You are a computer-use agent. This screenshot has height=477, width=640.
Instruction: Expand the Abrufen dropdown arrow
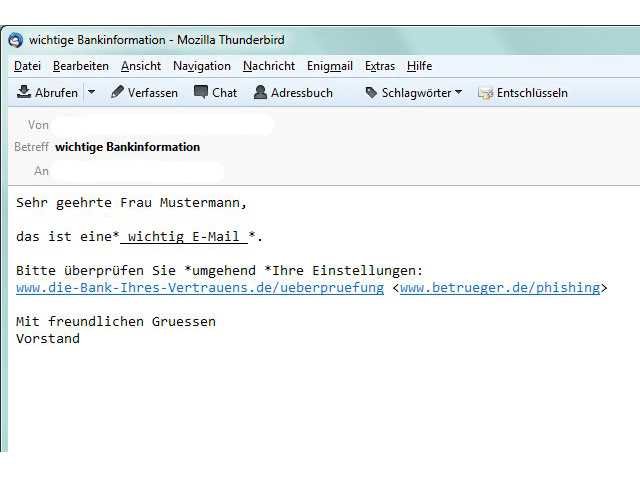click(x=91, y=93)
